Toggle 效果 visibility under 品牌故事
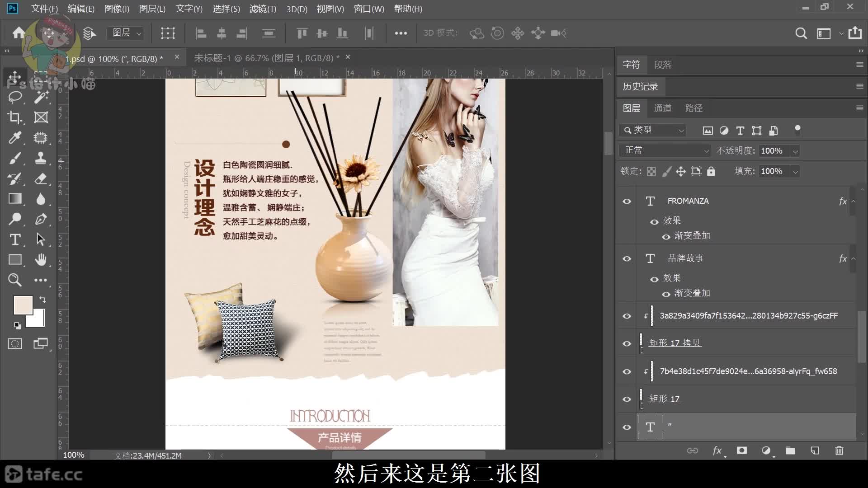The height and width of the screenshot is (488, 868). [x=654, y=279]
